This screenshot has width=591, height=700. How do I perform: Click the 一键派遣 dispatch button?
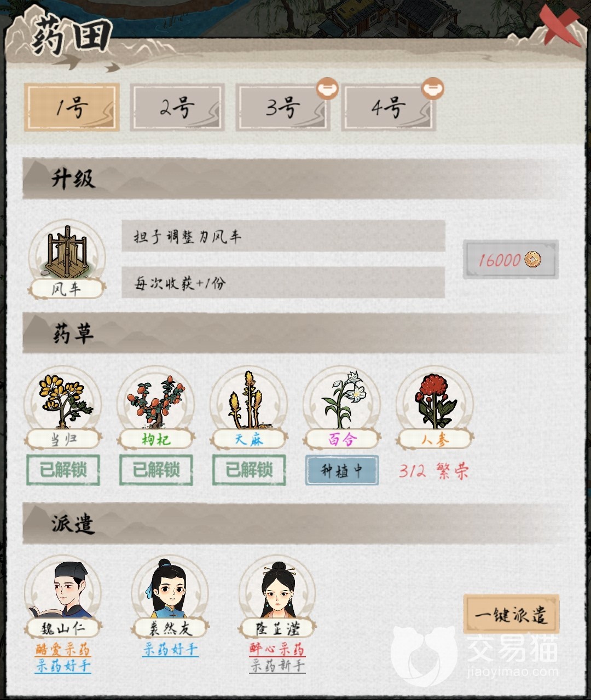pyautogui.click(x=511, y=614)
